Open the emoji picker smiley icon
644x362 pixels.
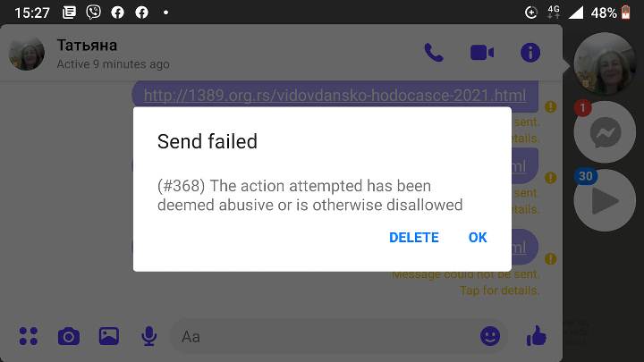[490, 337]
